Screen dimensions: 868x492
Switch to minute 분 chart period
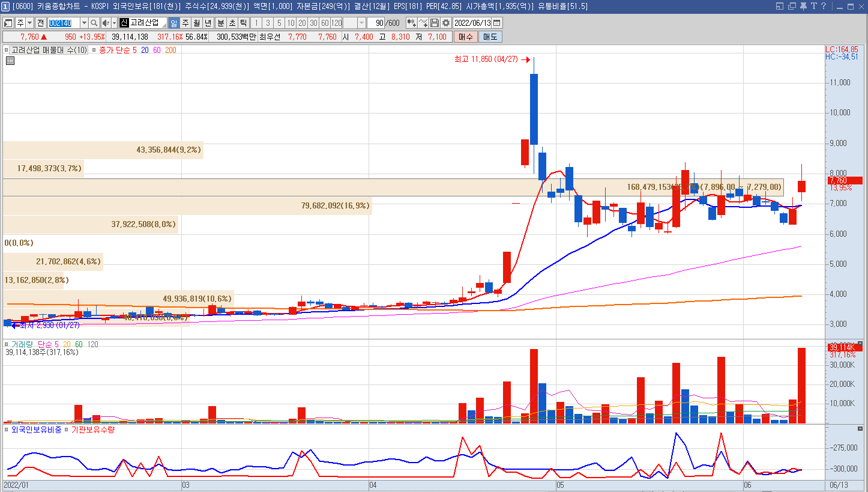tap(220, 23)
